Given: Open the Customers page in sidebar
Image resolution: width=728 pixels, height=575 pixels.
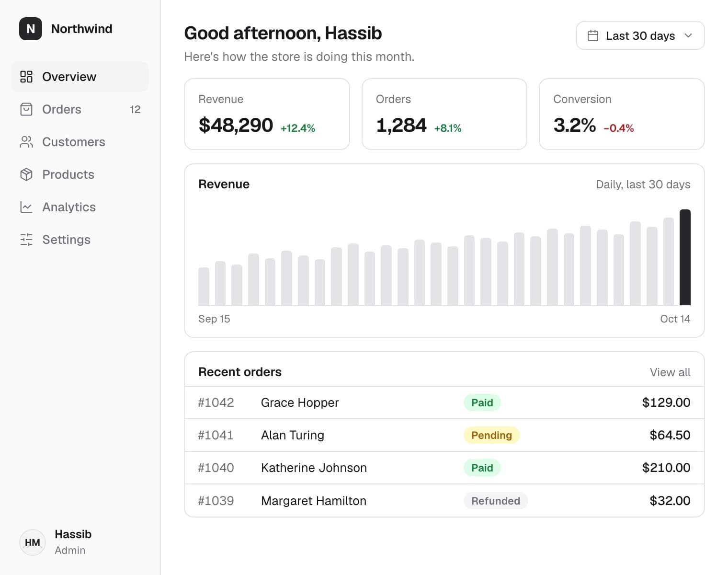Looking at the screenshot, I should pos(80,142).
